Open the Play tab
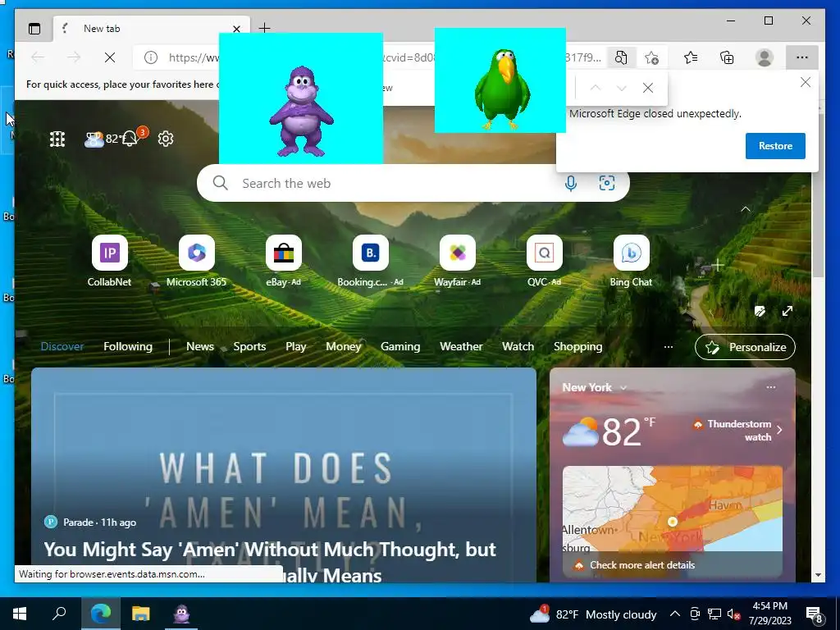Screen dimensions: 840x630 pos(295,347)
